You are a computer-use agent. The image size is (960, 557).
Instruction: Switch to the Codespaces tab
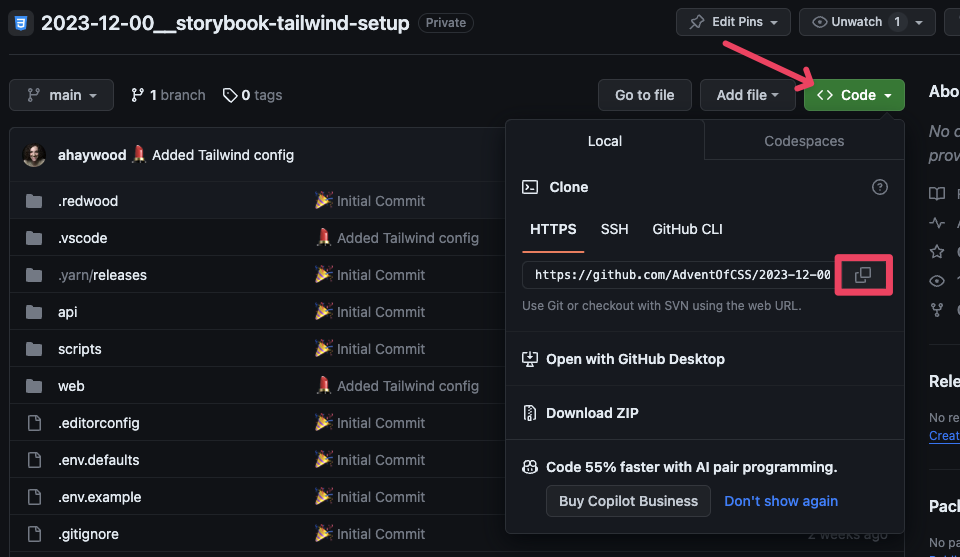click(804, 141)
